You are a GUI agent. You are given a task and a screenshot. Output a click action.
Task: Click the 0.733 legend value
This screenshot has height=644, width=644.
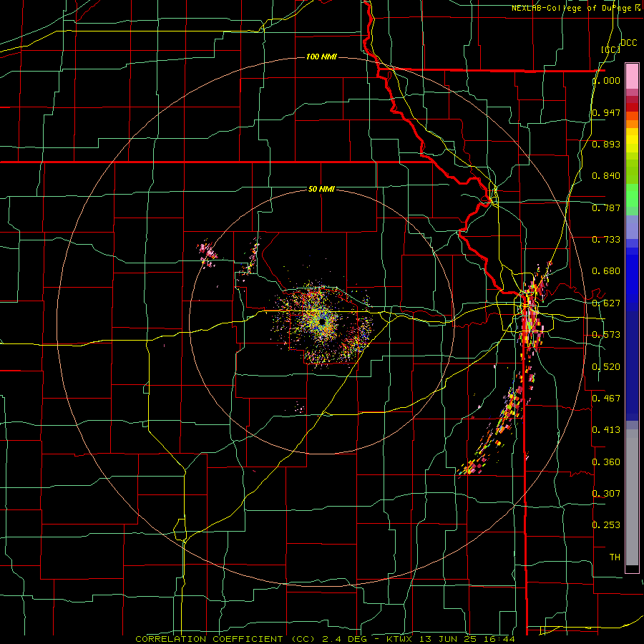(x=606, y=240)
